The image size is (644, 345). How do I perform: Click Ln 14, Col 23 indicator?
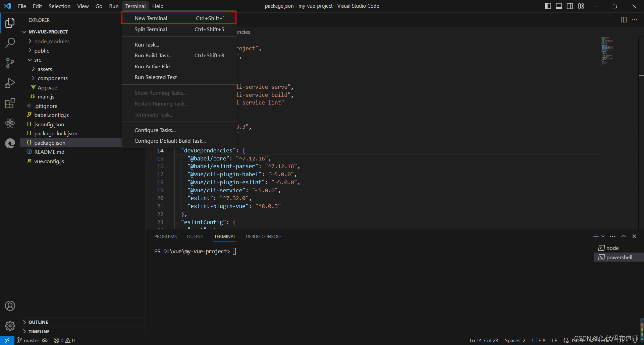pyautogui.click(x=484, y=340)
